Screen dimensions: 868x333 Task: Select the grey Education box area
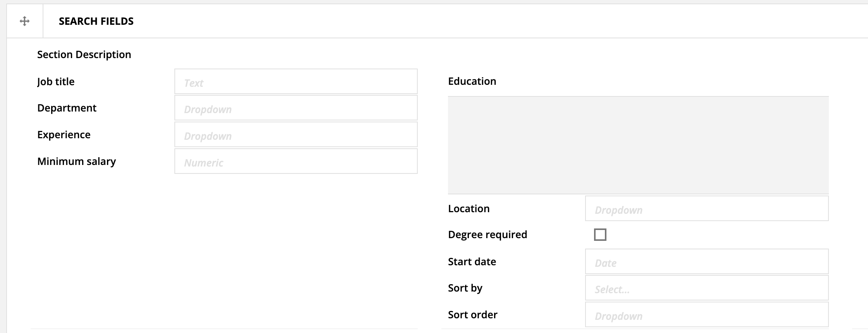(x=638, y=145)
